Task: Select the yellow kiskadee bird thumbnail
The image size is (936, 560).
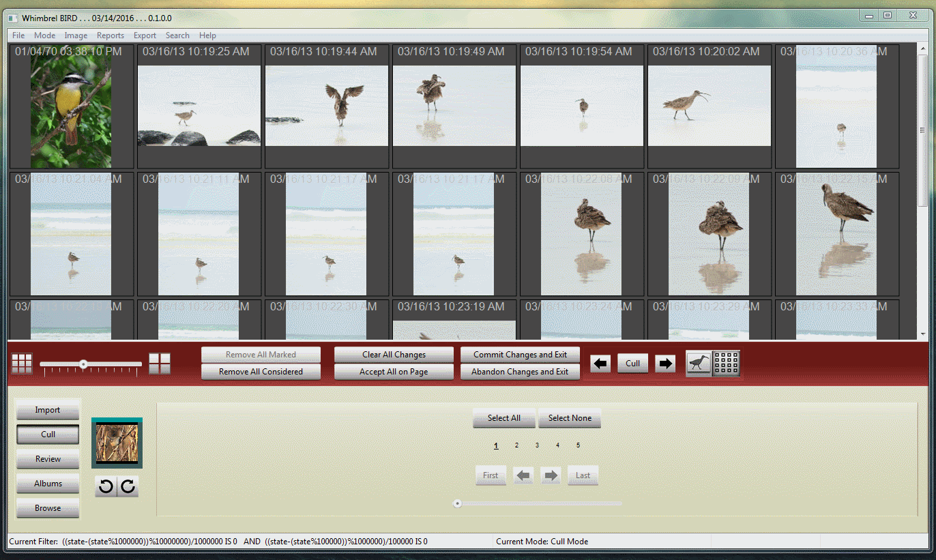Action: pos(71,106)
